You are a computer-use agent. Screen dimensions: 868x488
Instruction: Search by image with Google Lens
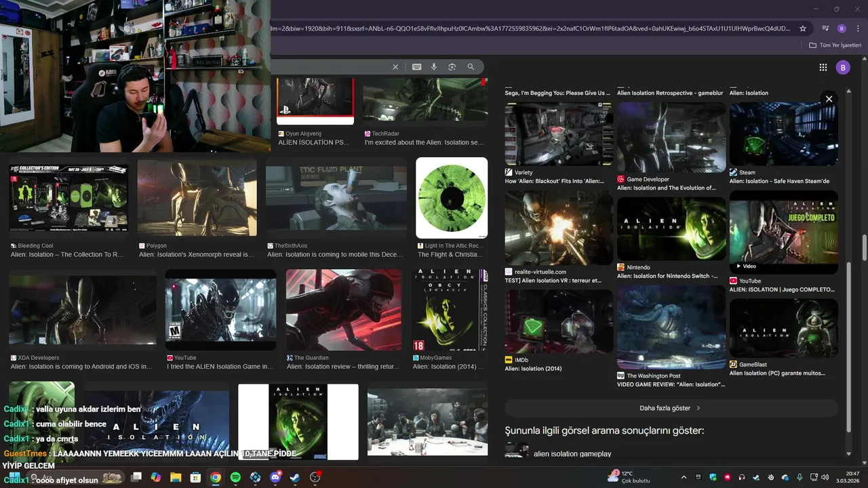pos(452,67)
